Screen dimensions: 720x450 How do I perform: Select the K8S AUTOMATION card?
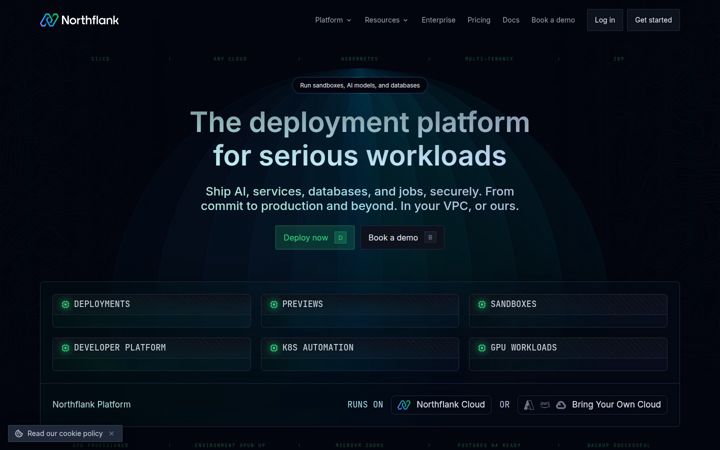360,354
